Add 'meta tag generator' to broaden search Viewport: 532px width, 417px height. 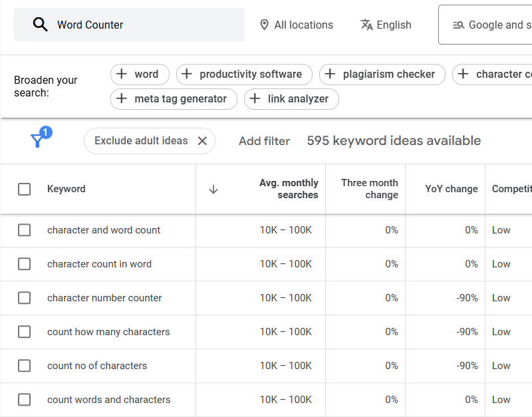pyautogui.click(x=174, y=98)
